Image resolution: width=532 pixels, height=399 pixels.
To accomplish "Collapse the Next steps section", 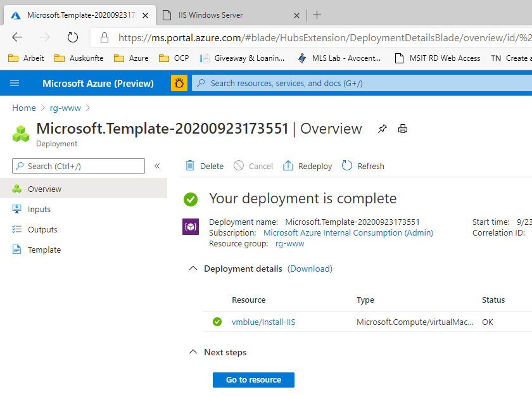I will click(193, 352).
